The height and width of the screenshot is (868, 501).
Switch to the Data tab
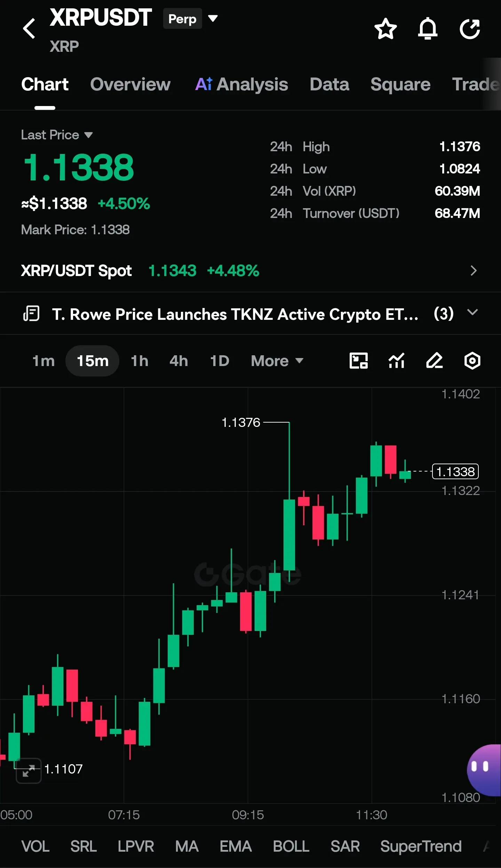pos(329,84)
